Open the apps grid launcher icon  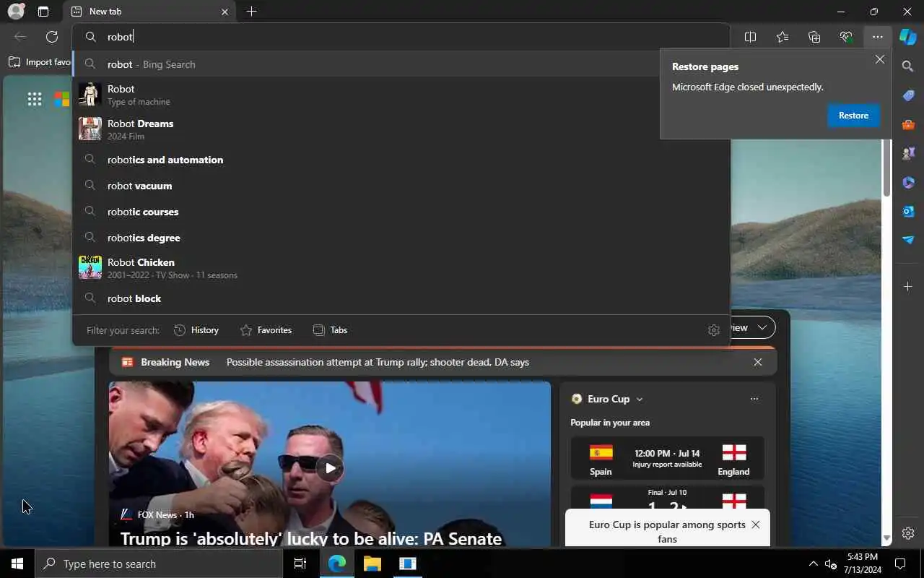[35, 100]
